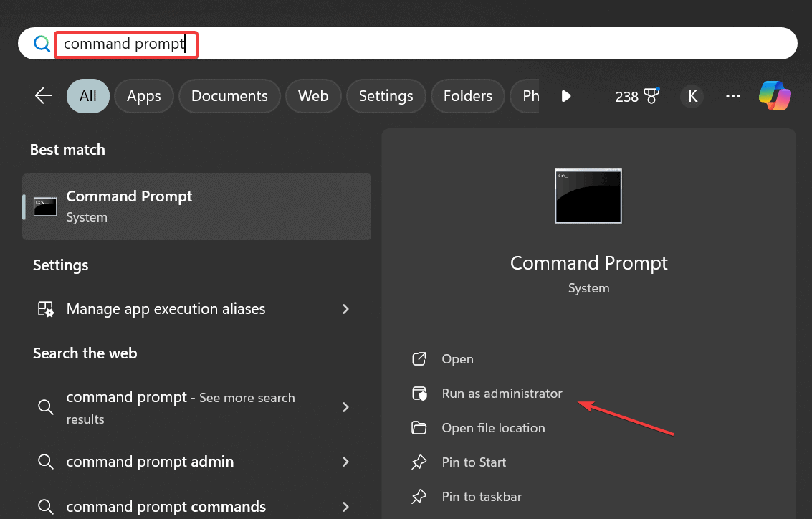
Task: Open the K account avatar
Action: point(692,96)
